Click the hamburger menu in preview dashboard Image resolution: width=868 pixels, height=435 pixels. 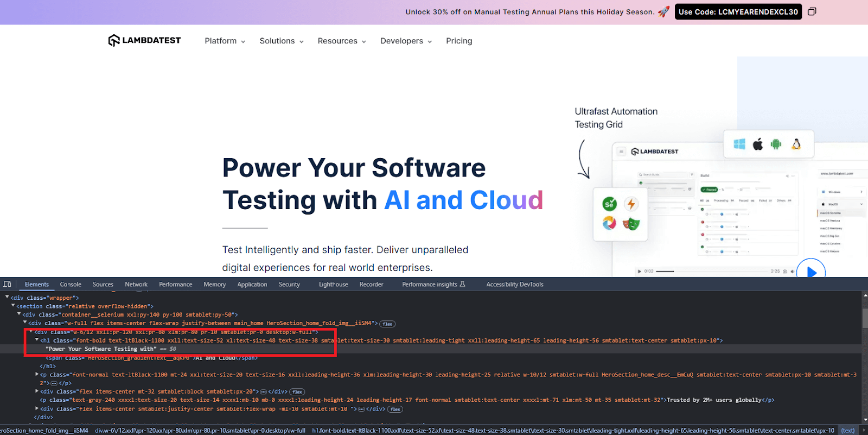coord(621,152)
